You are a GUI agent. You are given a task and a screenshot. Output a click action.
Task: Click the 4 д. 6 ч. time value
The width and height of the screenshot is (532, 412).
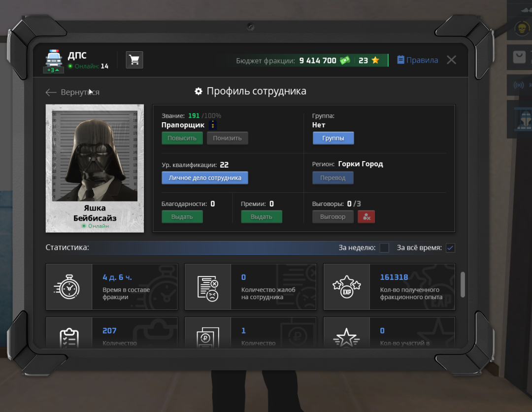click(117, 277)
